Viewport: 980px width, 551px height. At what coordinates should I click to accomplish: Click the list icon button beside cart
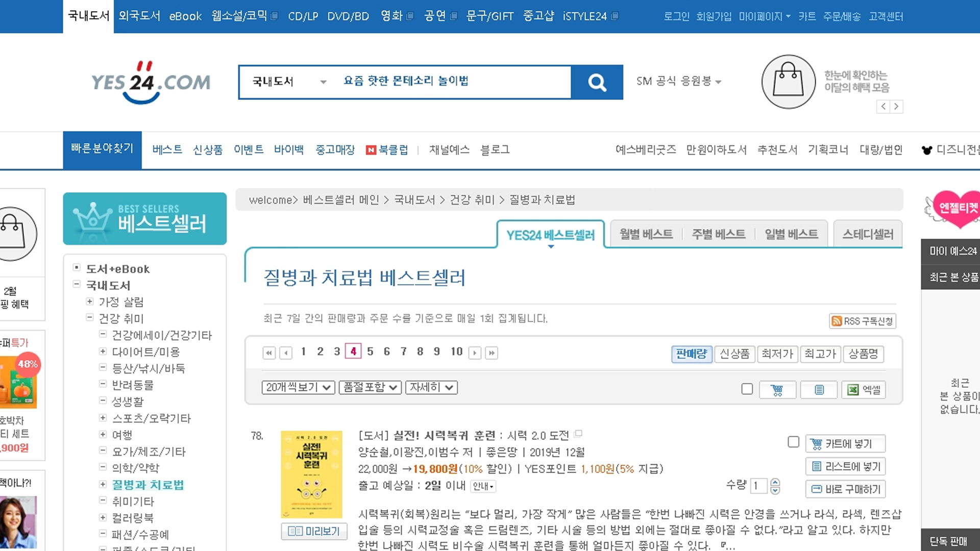(x=819, y=390)
